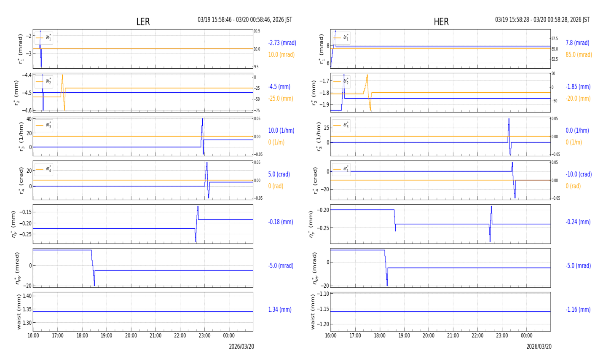Click the ∂r3* legend in LER
The image size is (595, 364).
click(x=44, y=126)
